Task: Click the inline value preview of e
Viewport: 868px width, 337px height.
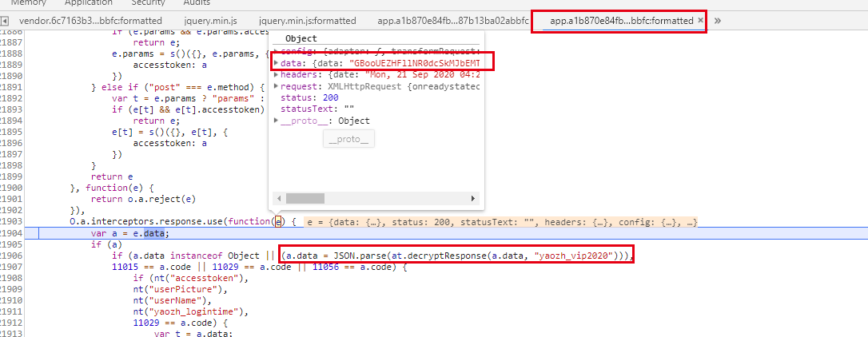Action: [502, 222]
